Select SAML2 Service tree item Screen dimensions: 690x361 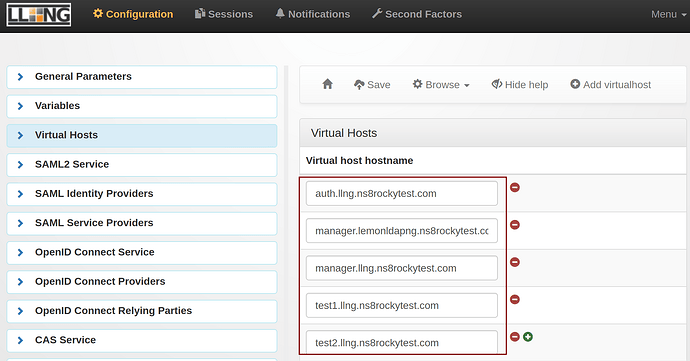click(x=142, y=165)
